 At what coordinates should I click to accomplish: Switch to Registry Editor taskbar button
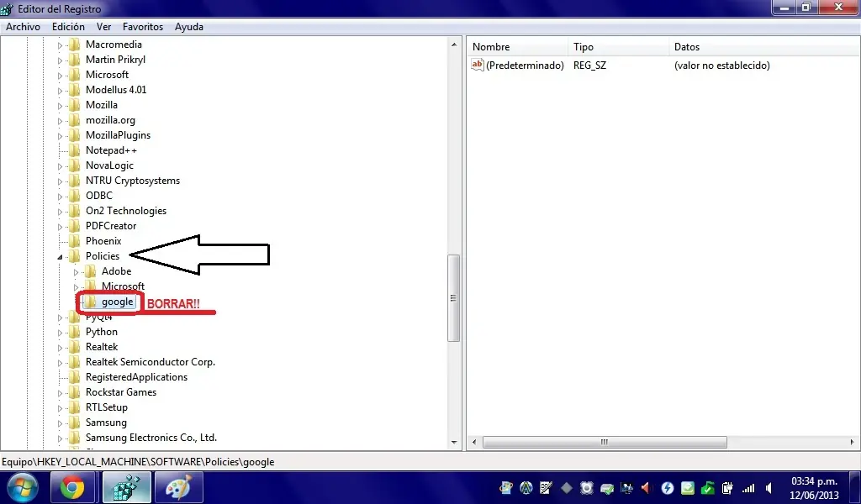click(x=127, y=487)
